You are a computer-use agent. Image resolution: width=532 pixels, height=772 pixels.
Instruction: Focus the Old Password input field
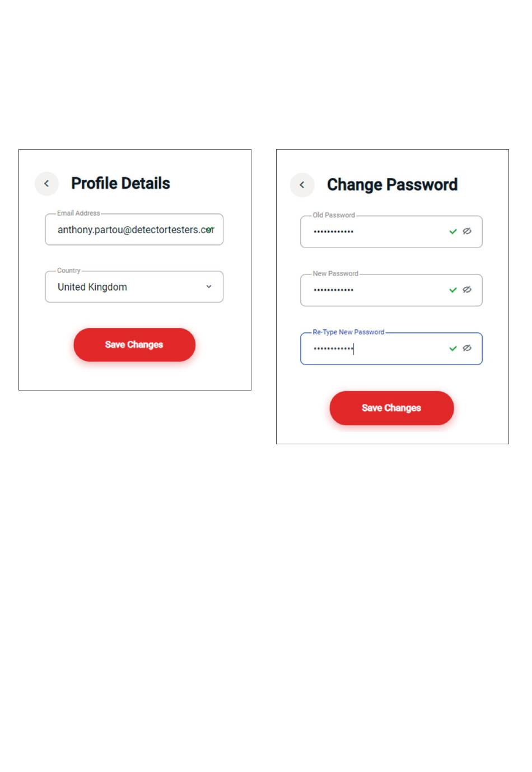point(391,232)
